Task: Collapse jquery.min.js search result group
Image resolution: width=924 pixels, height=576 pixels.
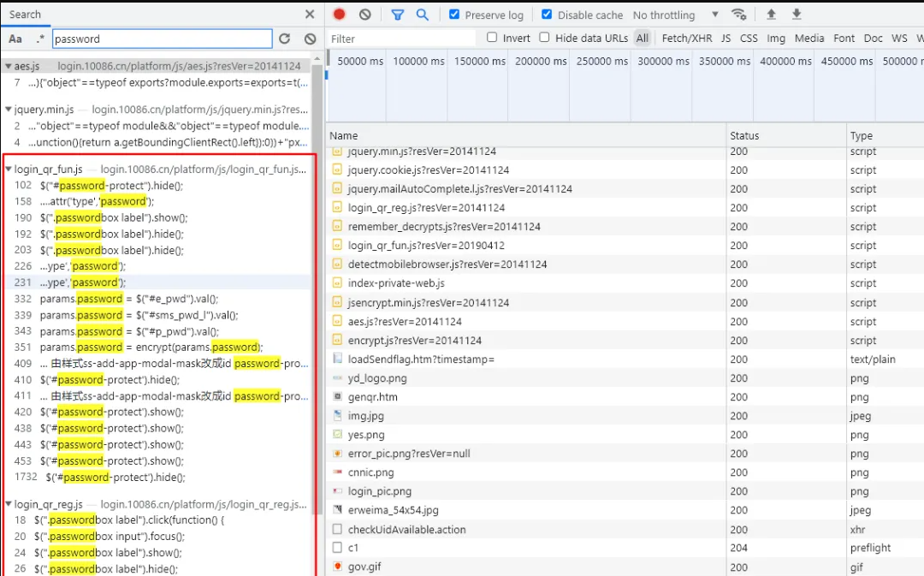Action: [x=9, y=110]
